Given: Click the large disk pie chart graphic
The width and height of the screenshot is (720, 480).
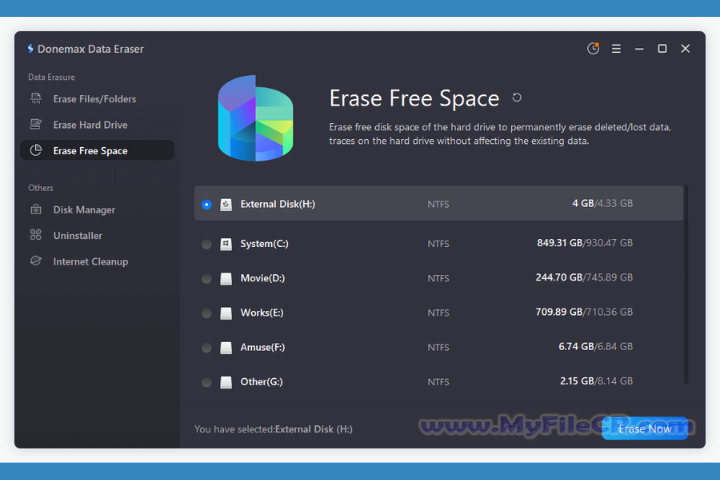Looking at the screenshot, I should (255, 118).
